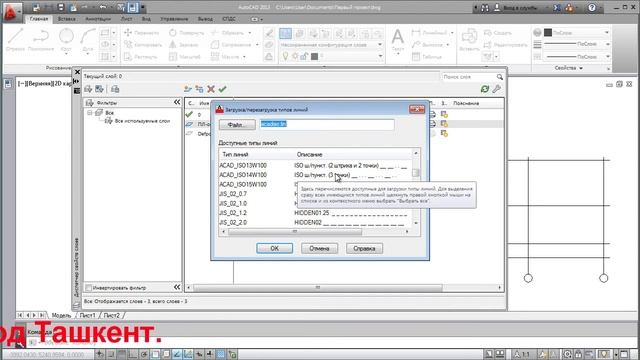Click the Move (Перенести) tool
The height and width of the screenshot is (360, 640).
(142, 33)
